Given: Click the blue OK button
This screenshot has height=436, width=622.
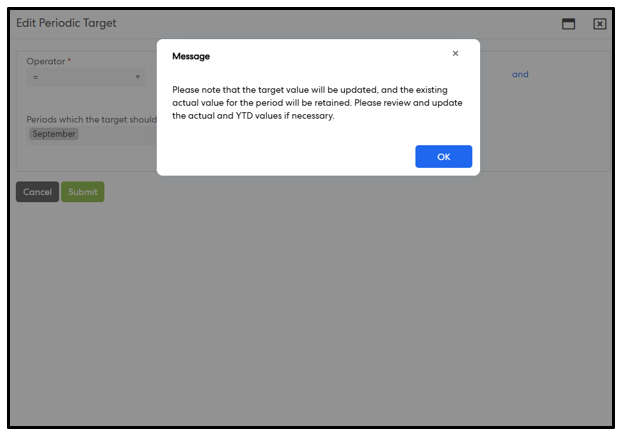Looking at the screenshot, I should (443, 157).
